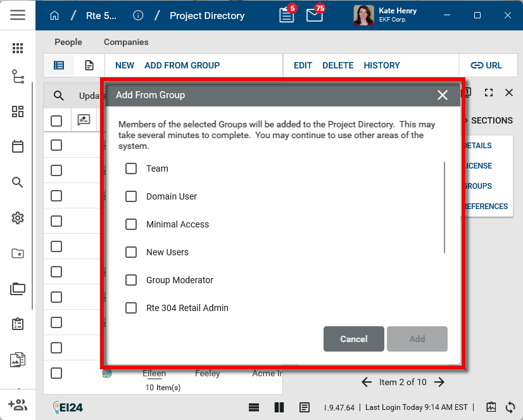Tick the Minimal Access group checkbox
Screen dimensions: 523x420
tap(131, 224)
